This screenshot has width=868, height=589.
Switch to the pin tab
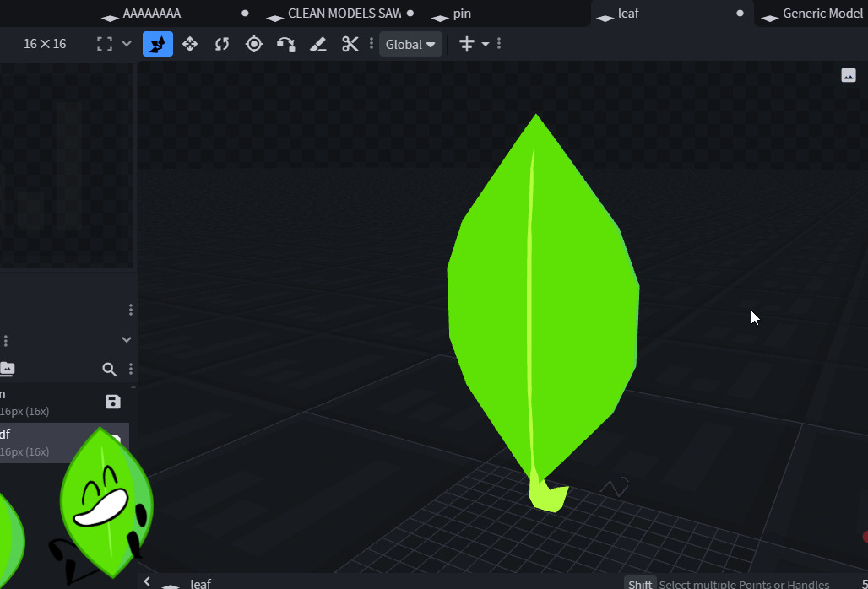click(x=462, y=14)
